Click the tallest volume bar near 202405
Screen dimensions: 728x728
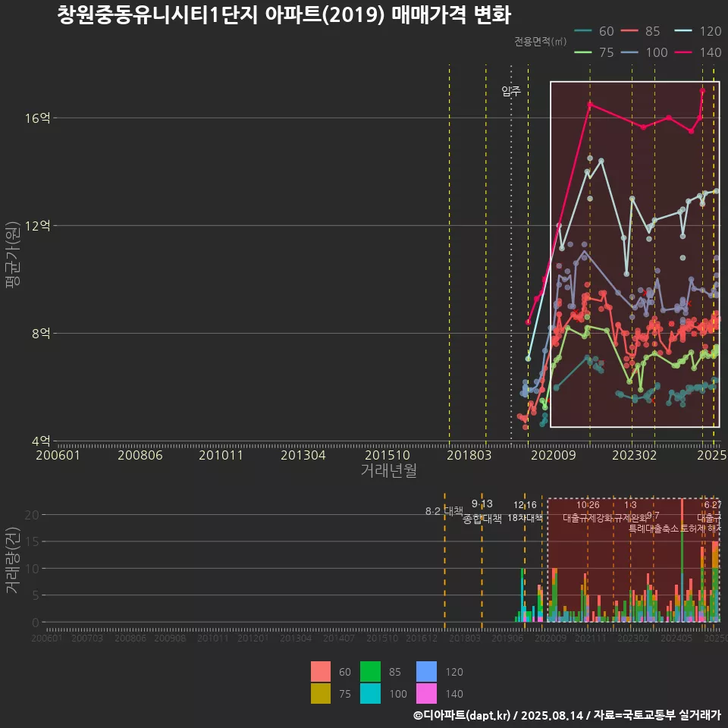(x=682, y=560)
